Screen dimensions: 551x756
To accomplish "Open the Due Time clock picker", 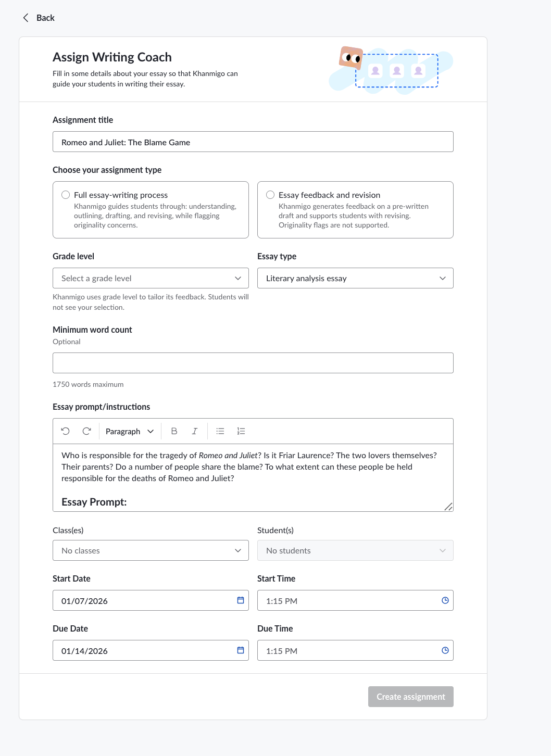I will (x=445, y=650).
